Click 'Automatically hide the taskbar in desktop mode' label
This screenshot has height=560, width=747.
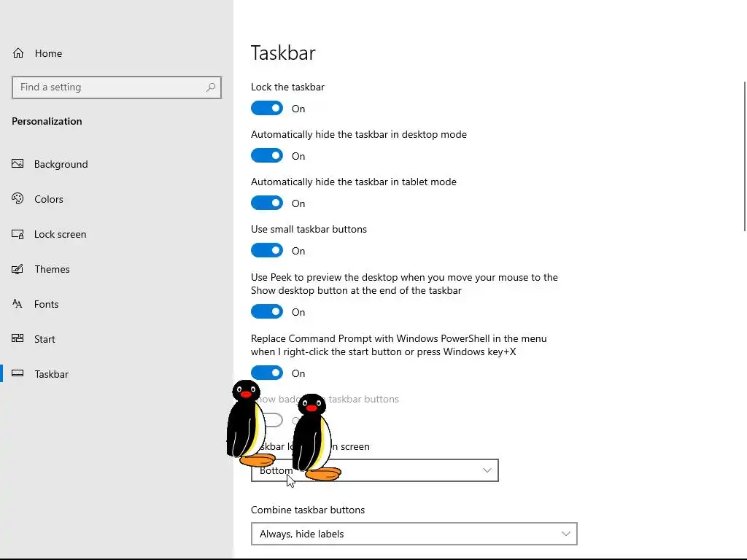[359, 134]
